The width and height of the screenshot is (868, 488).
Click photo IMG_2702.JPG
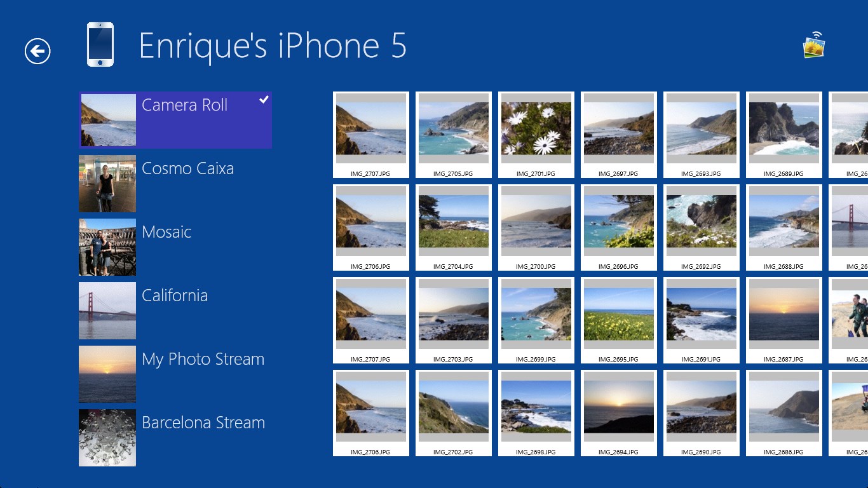[454, 413]
